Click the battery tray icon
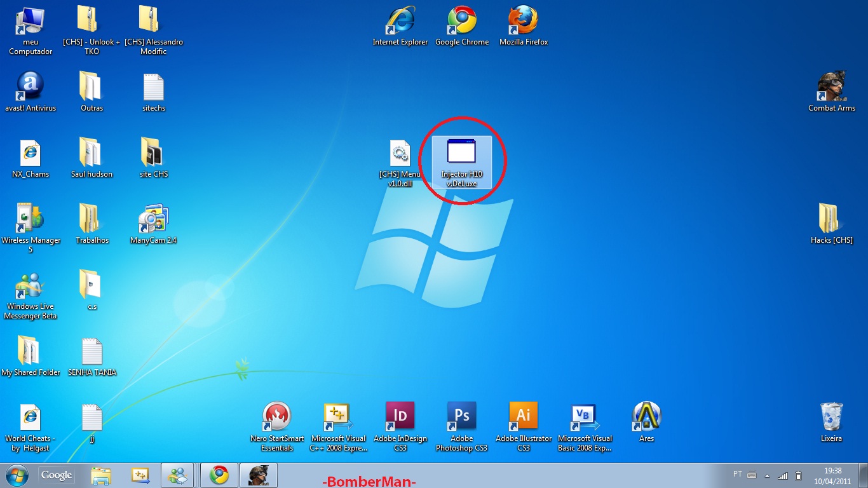Screen dimensions: 868x488 click(x=799, y=475)
